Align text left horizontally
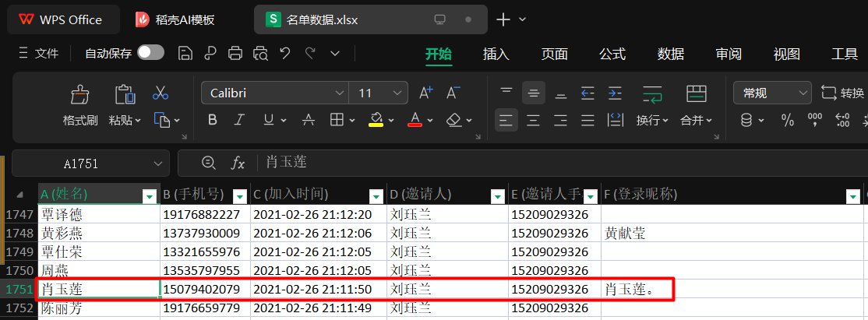 coord(506,120)
